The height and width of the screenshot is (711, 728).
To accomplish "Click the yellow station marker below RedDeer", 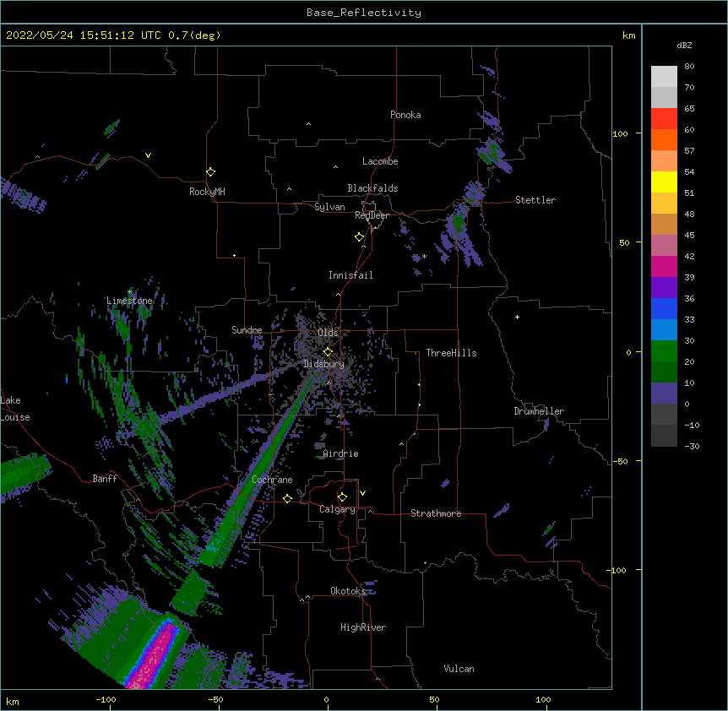I will click(x=359, y=237).
